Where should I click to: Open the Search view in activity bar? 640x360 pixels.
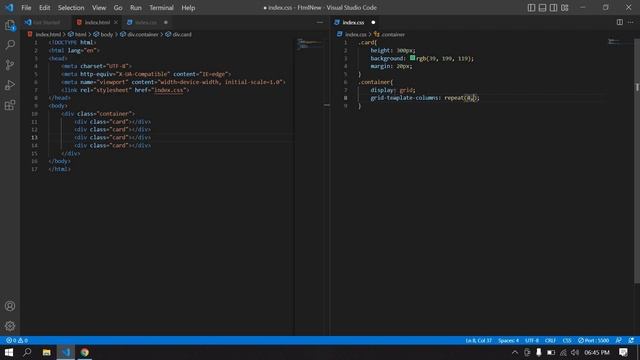point(10,44)
